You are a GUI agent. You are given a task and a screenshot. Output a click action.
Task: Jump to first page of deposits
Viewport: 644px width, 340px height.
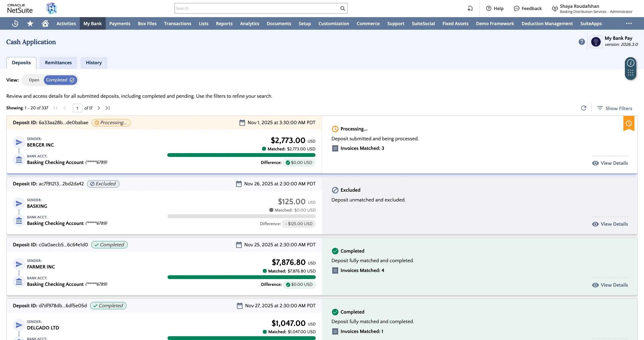pos(56,108)
